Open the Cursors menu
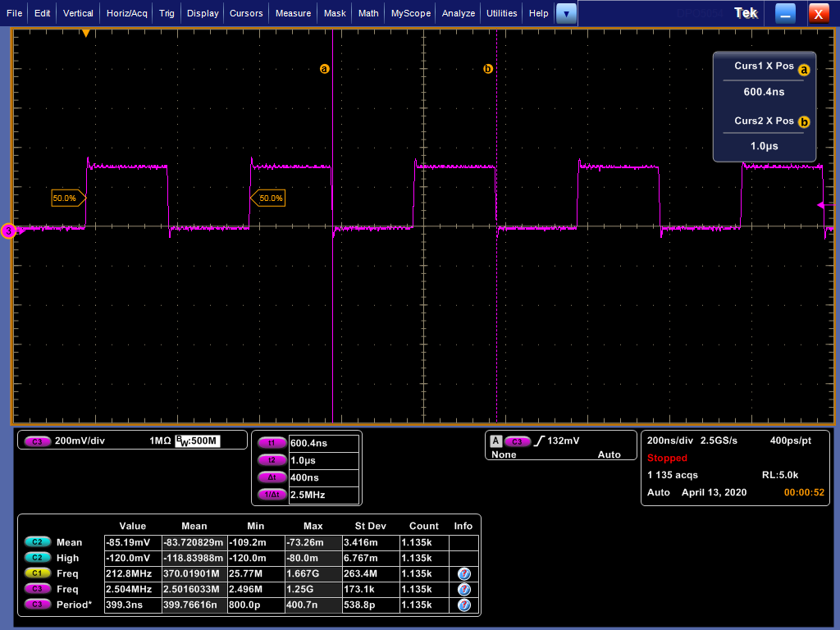Viewport: 840px width, 630px height. [246, 13]
